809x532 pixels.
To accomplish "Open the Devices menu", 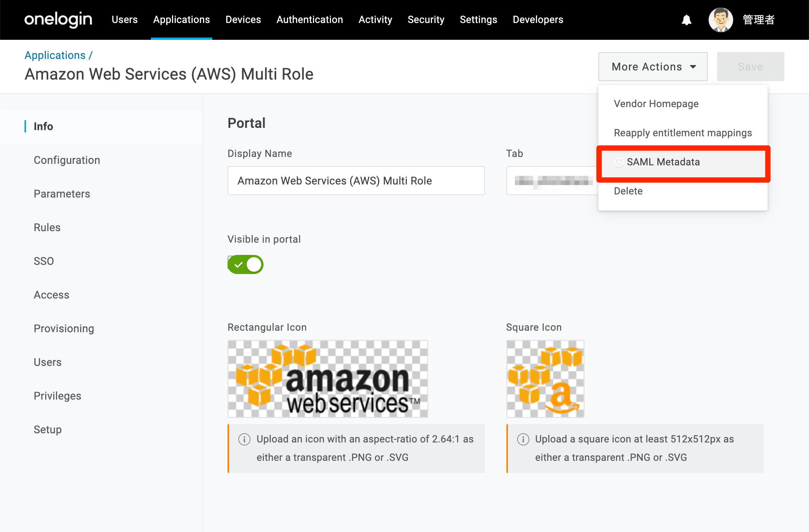I will pyautogui.click(x=243, y=20).
